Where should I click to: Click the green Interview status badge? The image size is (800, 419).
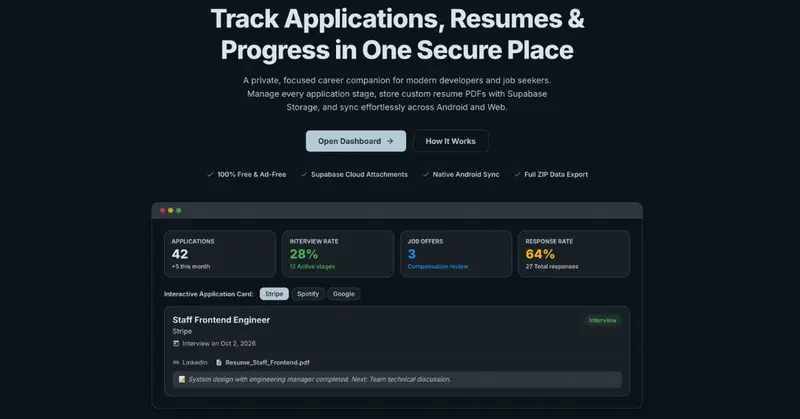(603, 321)
